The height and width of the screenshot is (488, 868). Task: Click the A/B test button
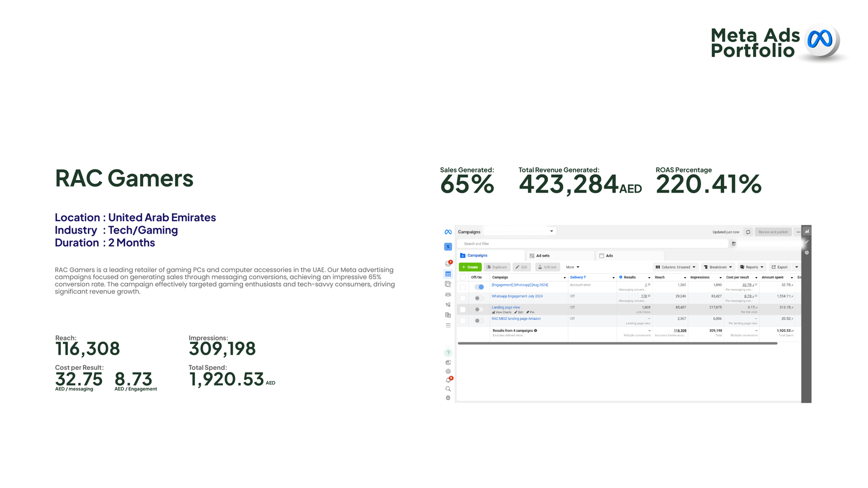pos(547,267)
